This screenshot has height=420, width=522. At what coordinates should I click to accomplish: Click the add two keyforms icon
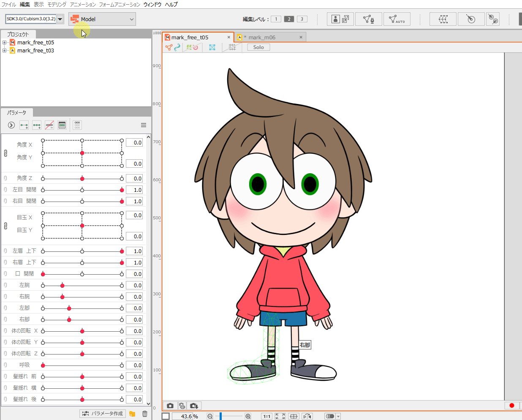click(x=24, y=125)
